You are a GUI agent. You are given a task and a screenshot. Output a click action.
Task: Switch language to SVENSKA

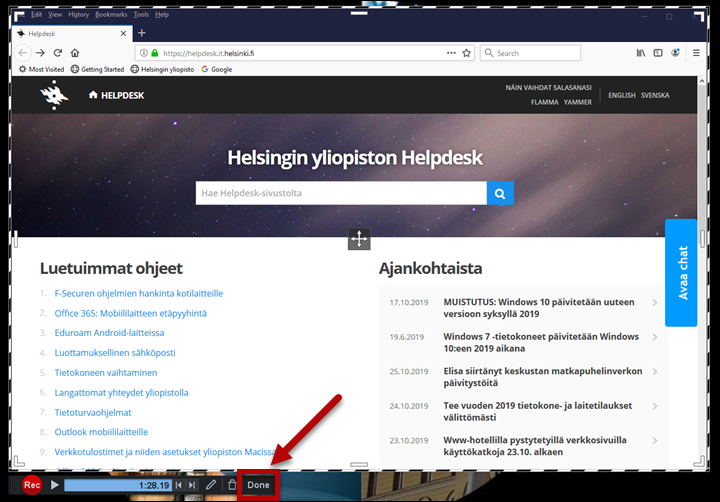click(x=655, y=95)
